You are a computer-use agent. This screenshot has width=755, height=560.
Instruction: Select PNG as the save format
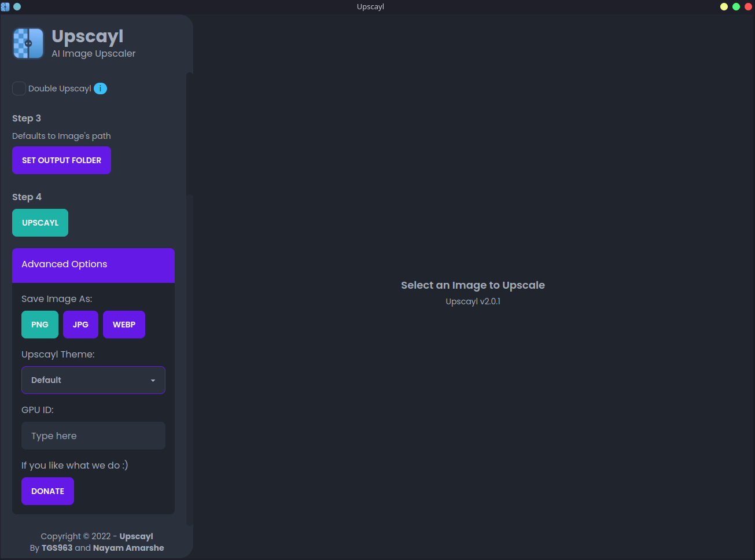pos(40,325)
